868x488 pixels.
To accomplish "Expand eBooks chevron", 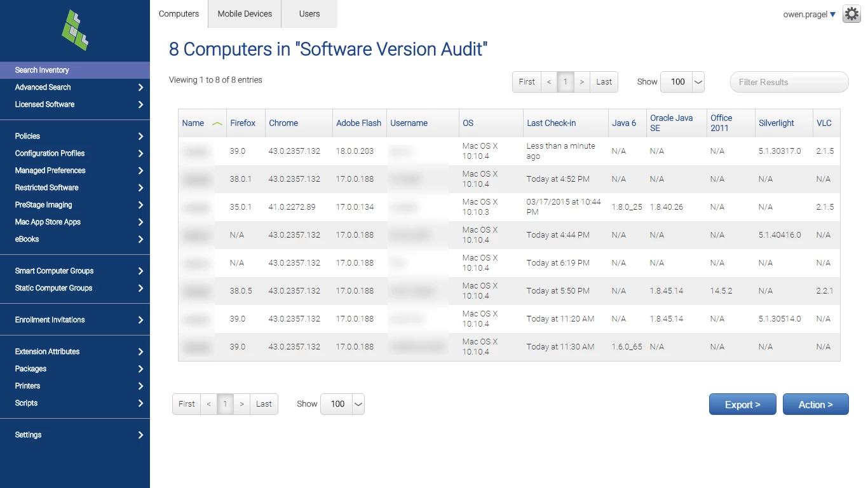I will (140, 239).
